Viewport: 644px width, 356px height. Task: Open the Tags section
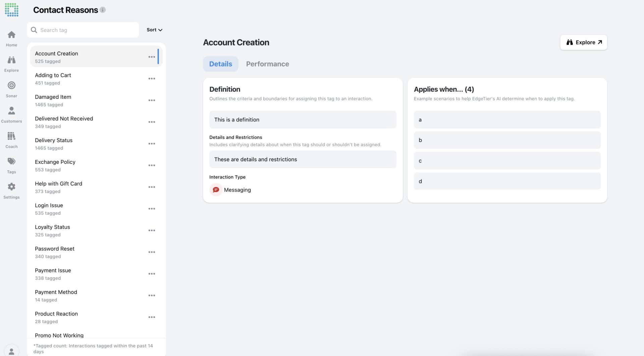point(11,164)
